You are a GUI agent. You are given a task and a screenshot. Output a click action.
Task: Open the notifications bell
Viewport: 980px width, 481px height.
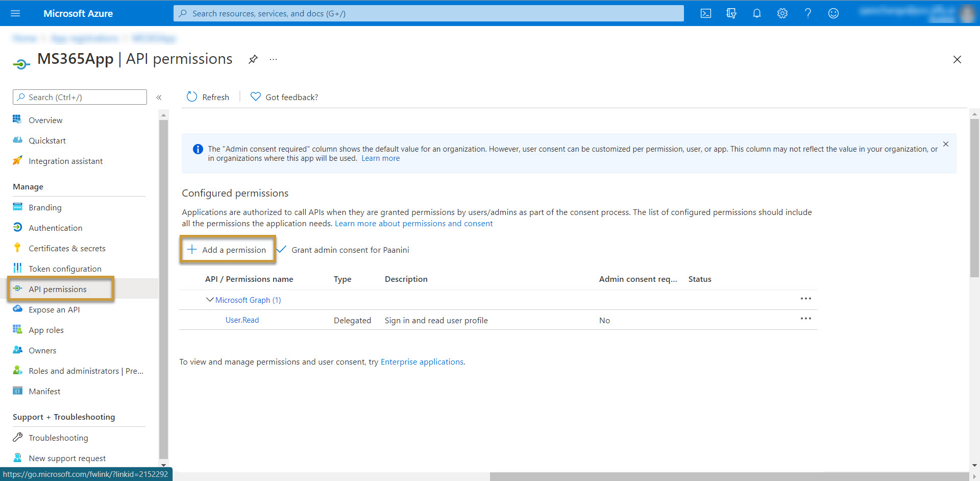757,13
